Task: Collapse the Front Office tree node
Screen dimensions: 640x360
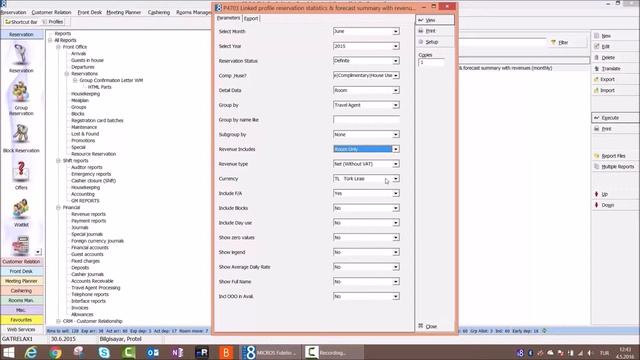Action: pyautogui.click(x=58, y=47)
